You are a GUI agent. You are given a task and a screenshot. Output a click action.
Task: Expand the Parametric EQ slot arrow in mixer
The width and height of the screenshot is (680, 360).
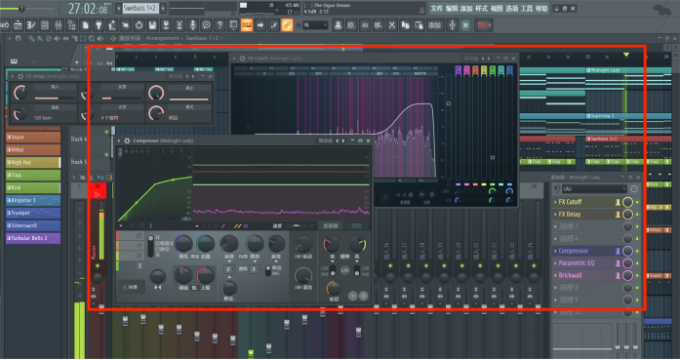pos(555,263)
